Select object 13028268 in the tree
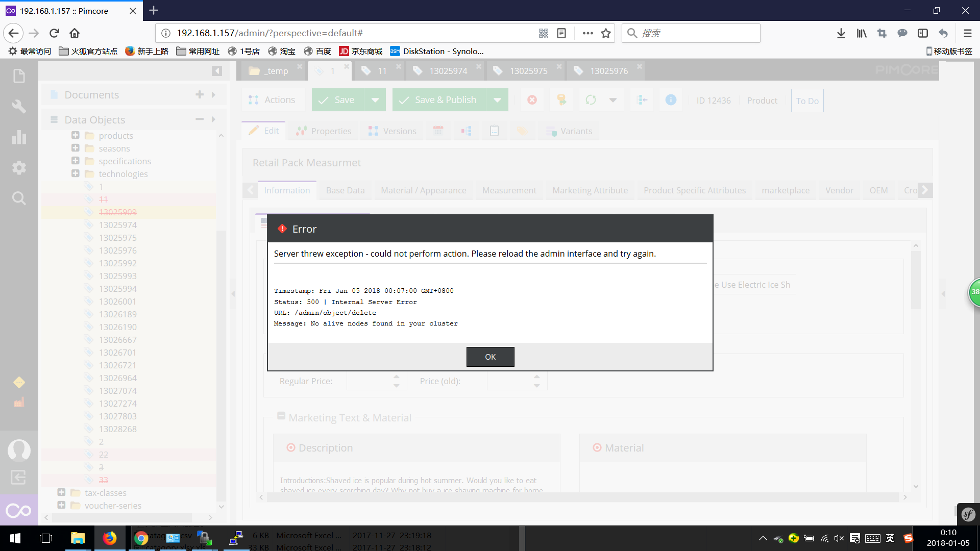The image size is (980, 551). 118,429
